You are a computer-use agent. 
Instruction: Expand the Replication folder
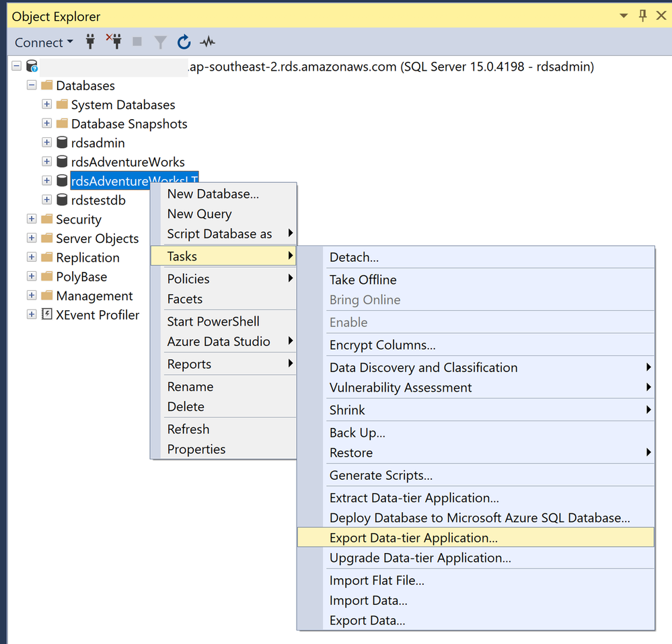point(32,257)
